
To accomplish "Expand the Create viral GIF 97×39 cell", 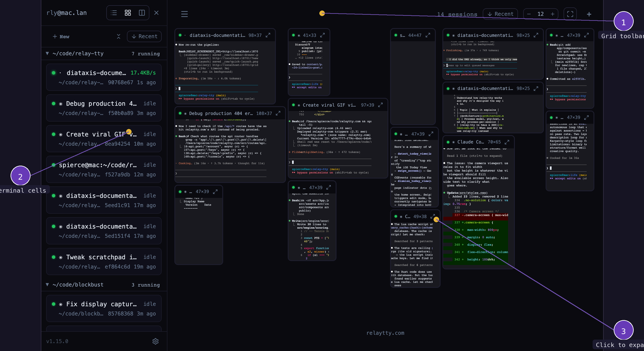I will coord(380,105).
